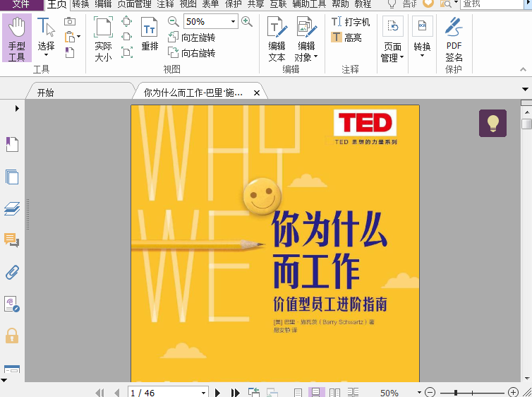
Task: Click the vertical scrollbar up arrow
Action: click(527, 112)
